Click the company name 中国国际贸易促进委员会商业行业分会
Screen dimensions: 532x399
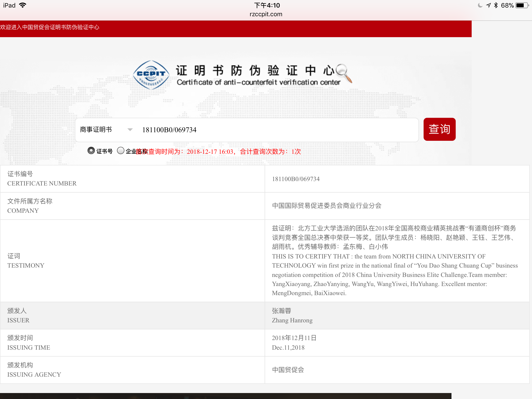tap(327, 206)
